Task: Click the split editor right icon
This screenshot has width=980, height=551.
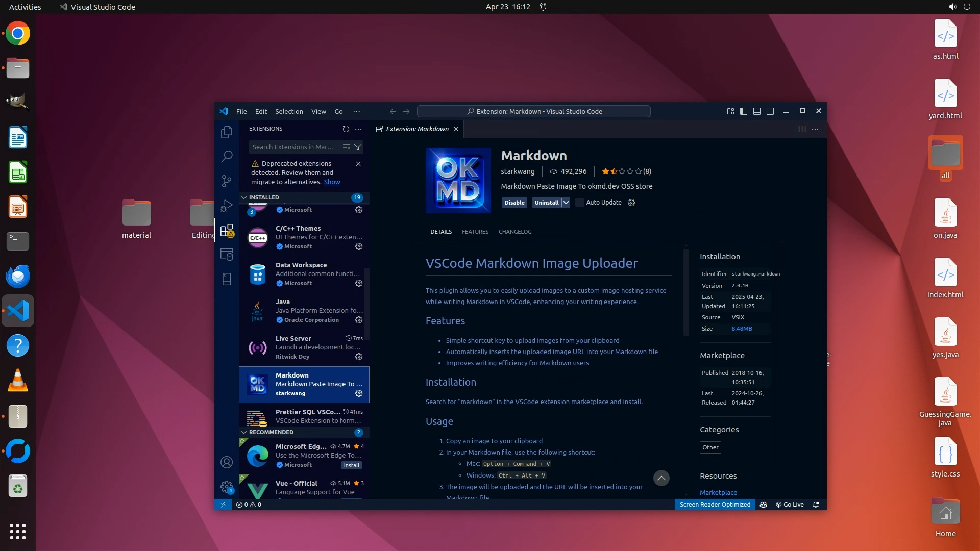Action: point(802,129)
